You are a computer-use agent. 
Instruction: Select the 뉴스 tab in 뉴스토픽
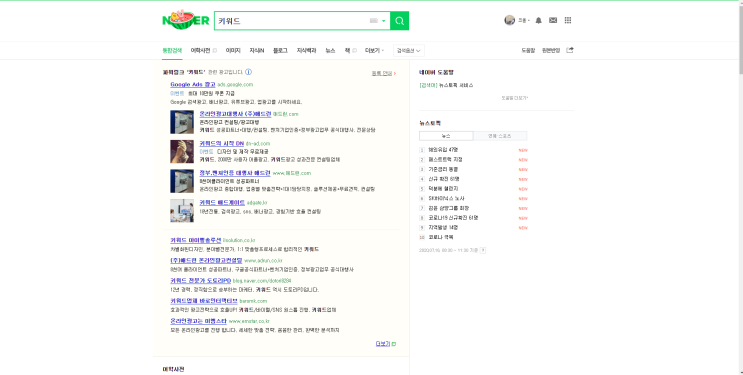(446, 136)
